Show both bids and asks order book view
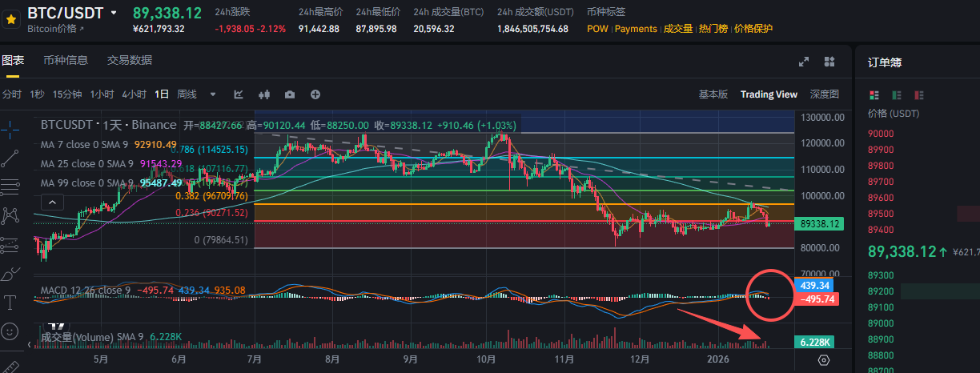 point(874,95)
